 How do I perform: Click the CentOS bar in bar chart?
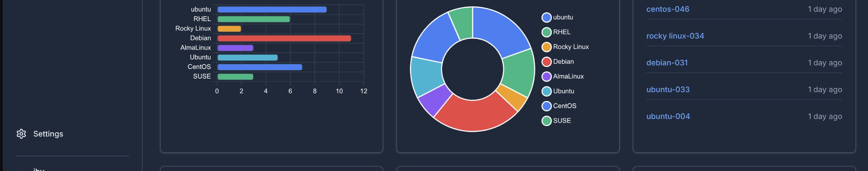(260, 67)
